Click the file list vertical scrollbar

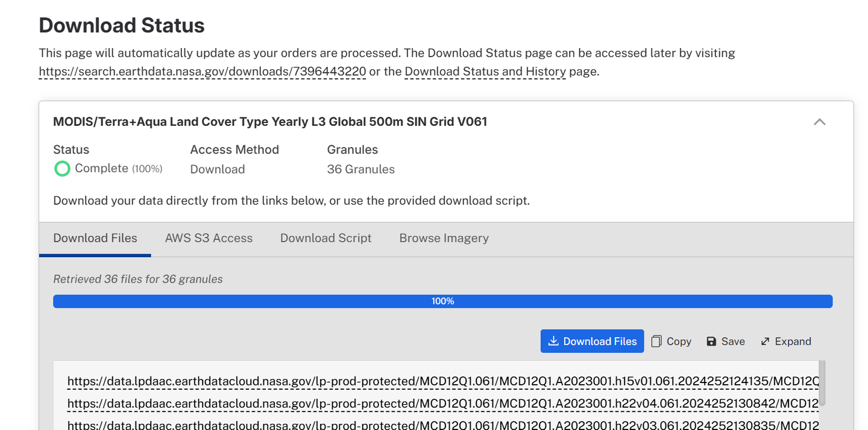[x=822, y=383]
